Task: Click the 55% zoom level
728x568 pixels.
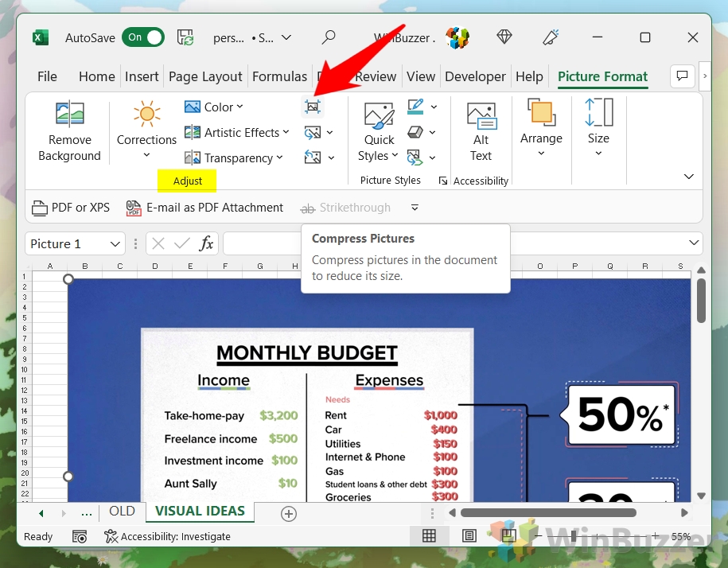Action: click(x=681, y=536)
